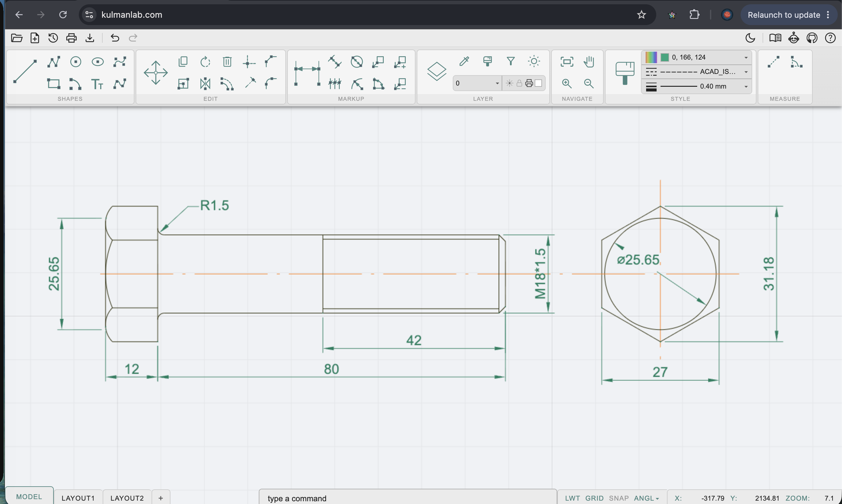Select the Measure angle tool
Viewport: 842px width, 504px height.
796,62
